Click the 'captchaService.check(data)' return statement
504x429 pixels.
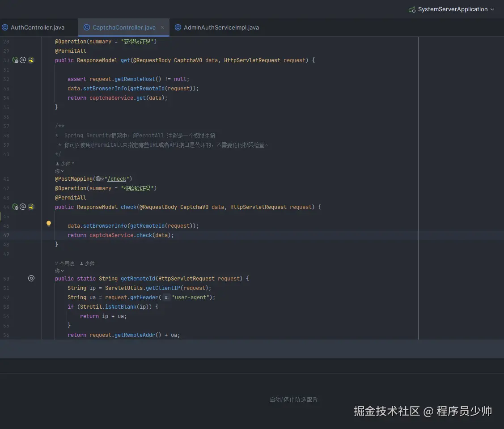[x=121, y=235]
